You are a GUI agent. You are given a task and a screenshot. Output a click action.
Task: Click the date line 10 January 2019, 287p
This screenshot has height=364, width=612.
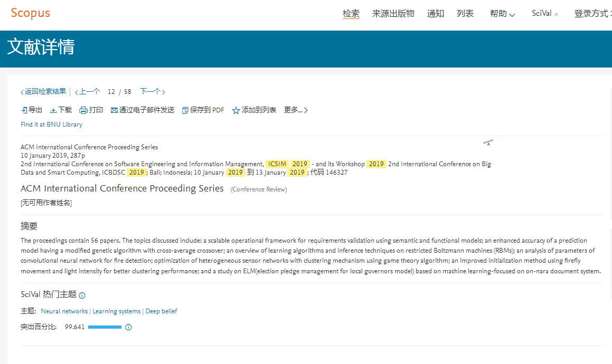point(53,155)
